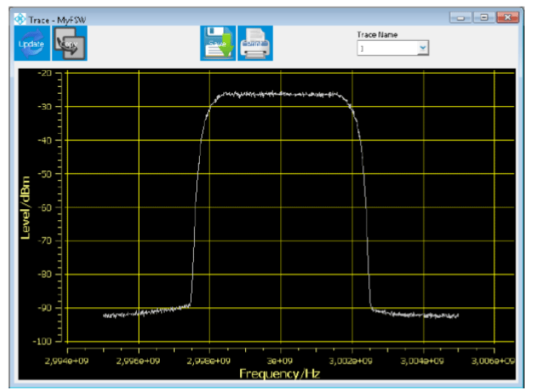The width and height of the screenshot is (535, 392).
Task: Click the 2,998e+09 frequency tick label
Action: (209, 360)
